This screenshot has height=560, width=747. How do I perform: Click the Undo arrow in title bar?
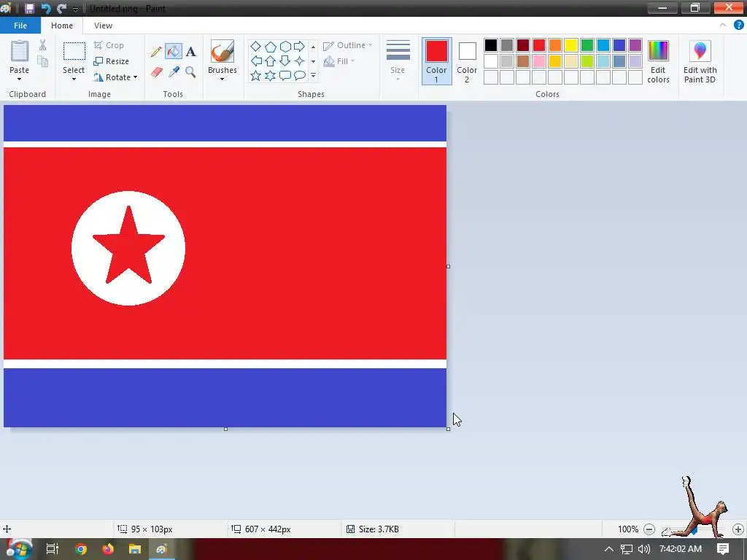[46, 8]
